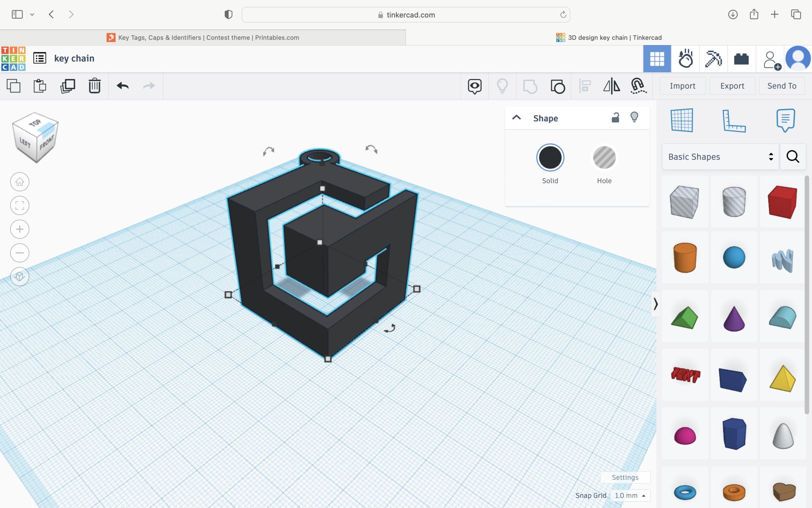The width and height of the screenshot is (812, 508).
Task: Select the Ruler tool
Action: (x=733, y=120)
